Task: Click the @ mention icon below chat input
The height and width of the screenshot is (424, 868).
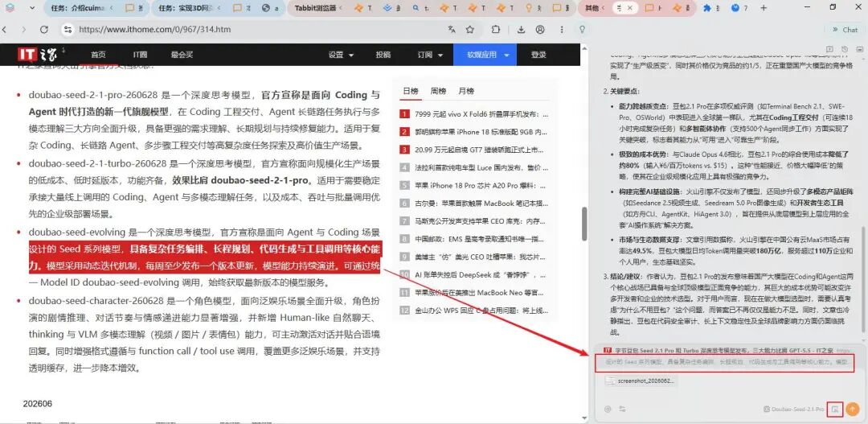Action: (608, 409)
